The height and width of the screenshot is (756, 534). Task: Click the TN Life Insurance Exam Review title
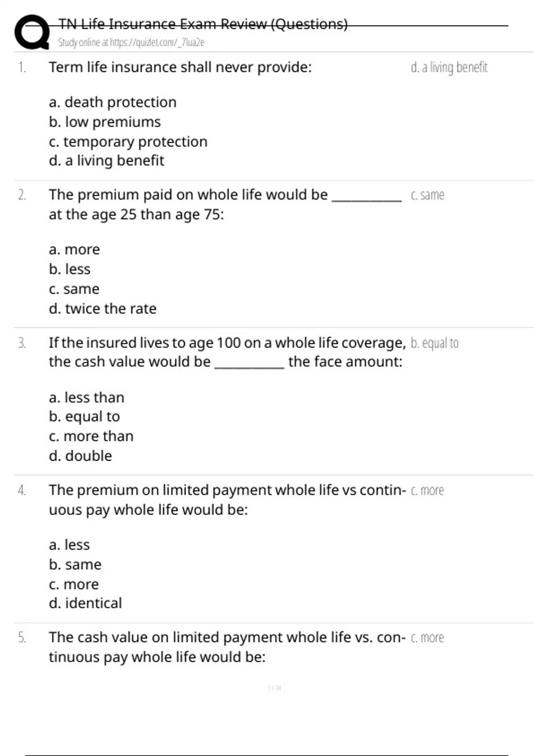point(203,24)
